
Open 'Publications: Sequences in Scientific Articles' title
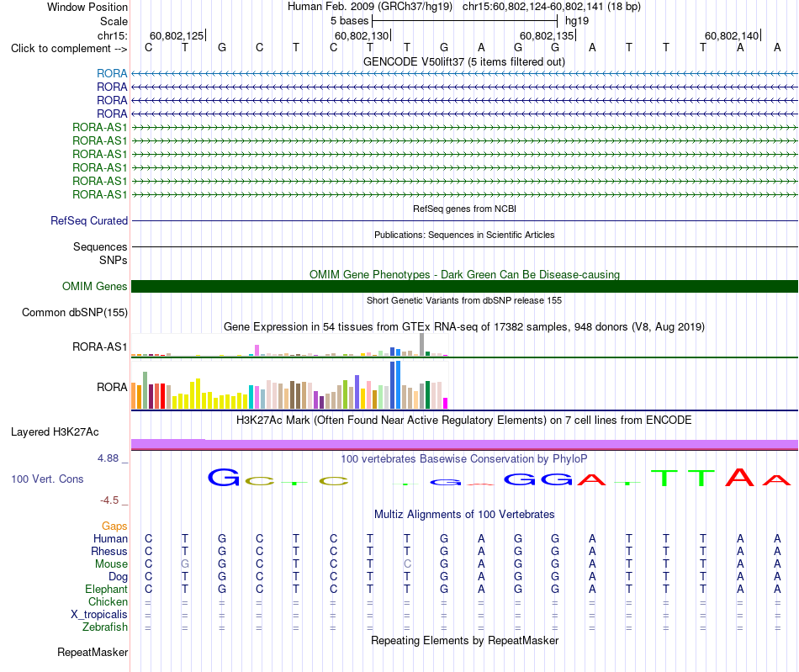464,235
